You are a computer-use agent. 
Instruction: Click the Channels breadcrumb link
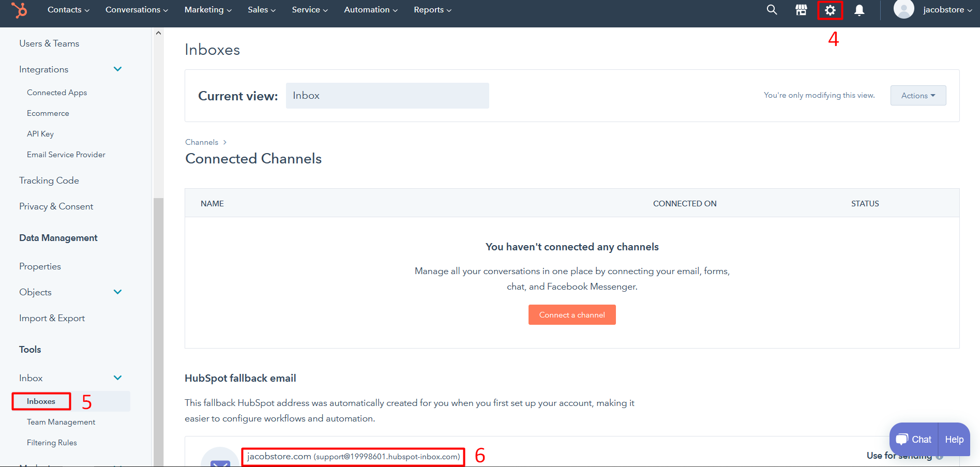(202, 142)
